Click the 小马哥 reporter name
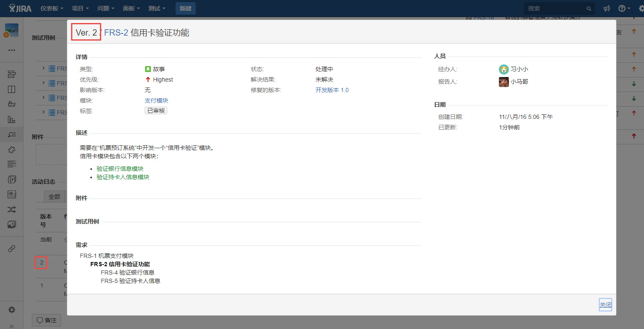This screenshot has width=644, height=329. click(x=519, y=82)
